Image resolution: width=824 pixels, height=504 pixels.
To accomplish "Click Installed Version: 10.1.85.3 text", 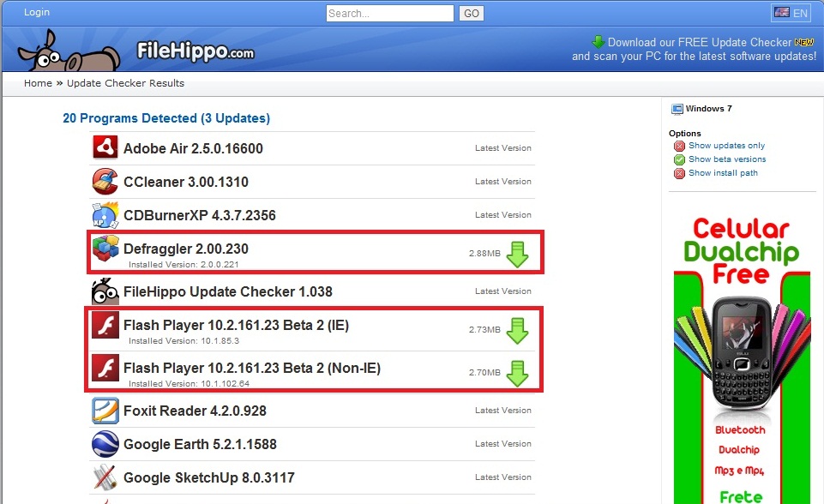I will pyautogui.click(x=184, y=340).
